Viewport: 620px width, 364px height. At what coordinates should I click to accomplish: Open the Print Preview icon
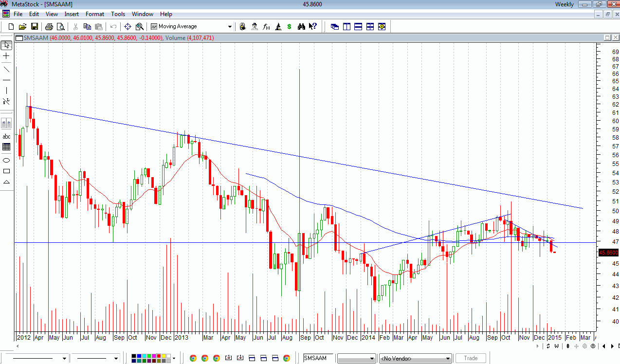click(60, 27)
